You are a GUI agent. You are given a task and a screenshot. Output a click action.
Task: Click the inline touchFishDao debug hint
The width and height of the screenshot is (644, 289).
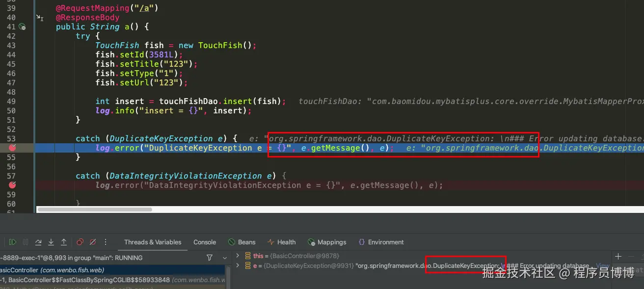coord(471,101)
